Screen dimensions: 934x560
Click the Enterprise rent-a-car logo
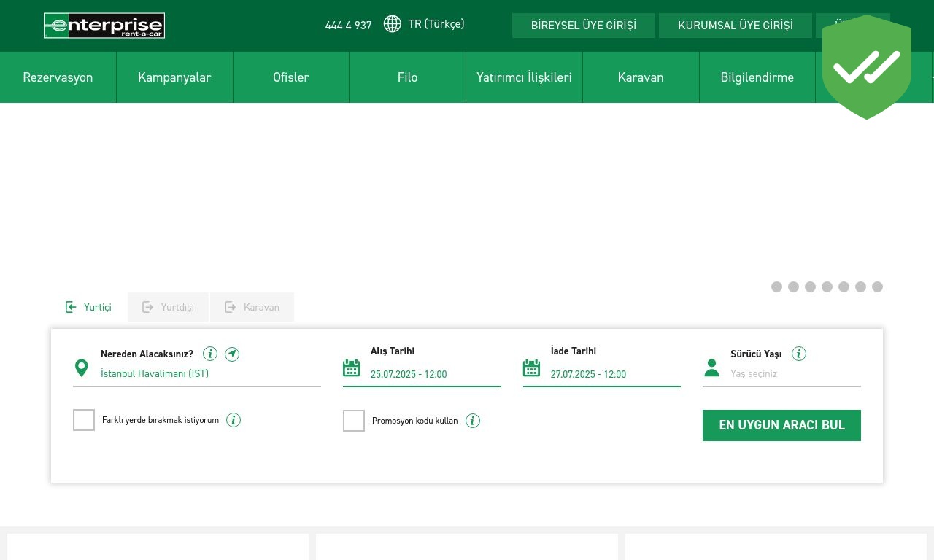pyautogui.click(x=104, y=26)
